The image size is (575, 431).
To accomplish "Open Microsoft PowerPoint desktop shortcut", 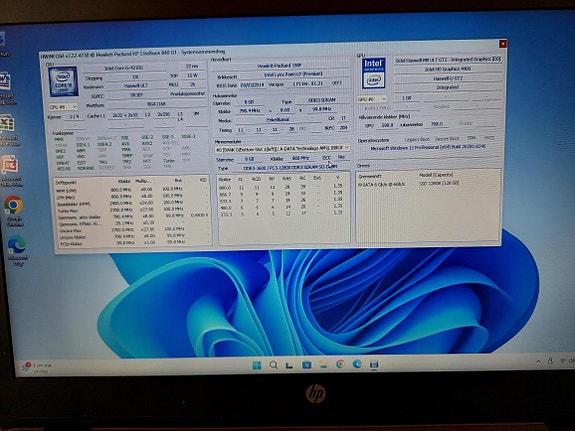I will pyautogui.click(x=10, y=165).
